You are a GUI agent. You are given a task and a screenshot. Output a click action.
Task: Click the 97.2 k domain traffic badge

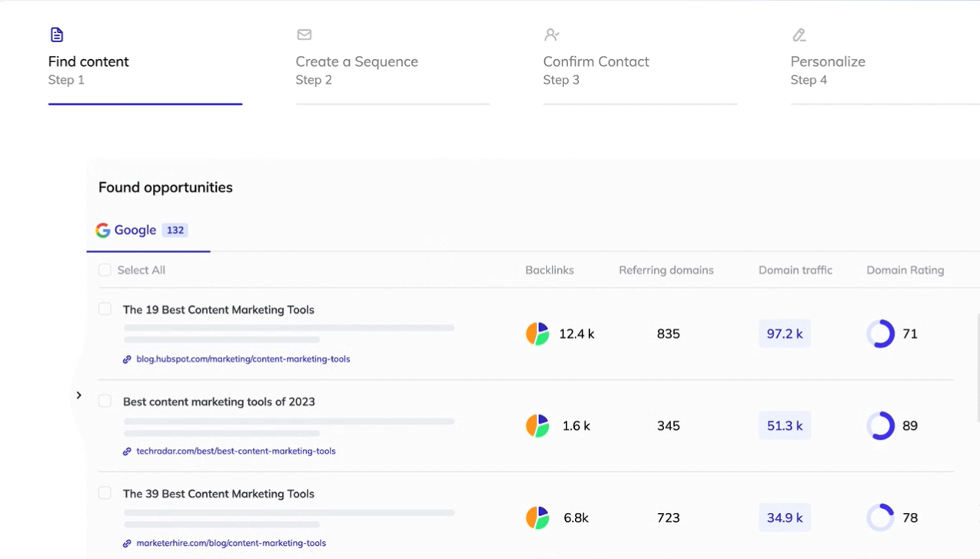(x=784, y=334)
